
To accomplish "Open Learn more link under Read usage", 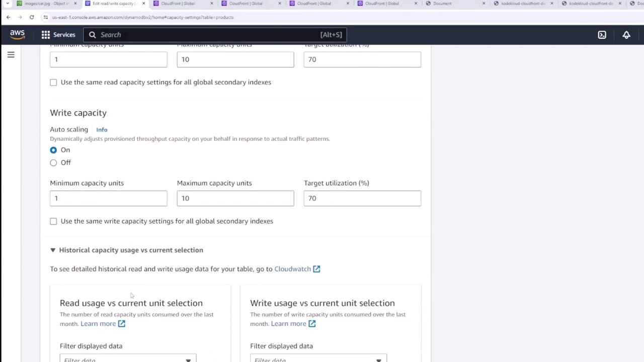I will (98, 324).
